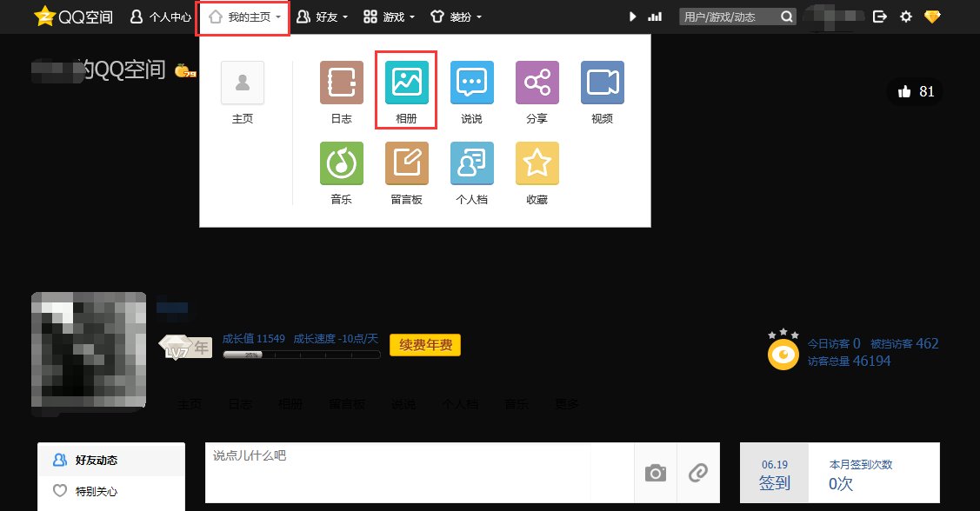Click the camera icon to add a photo
The image size is (980, 511).
click(655, 472)
